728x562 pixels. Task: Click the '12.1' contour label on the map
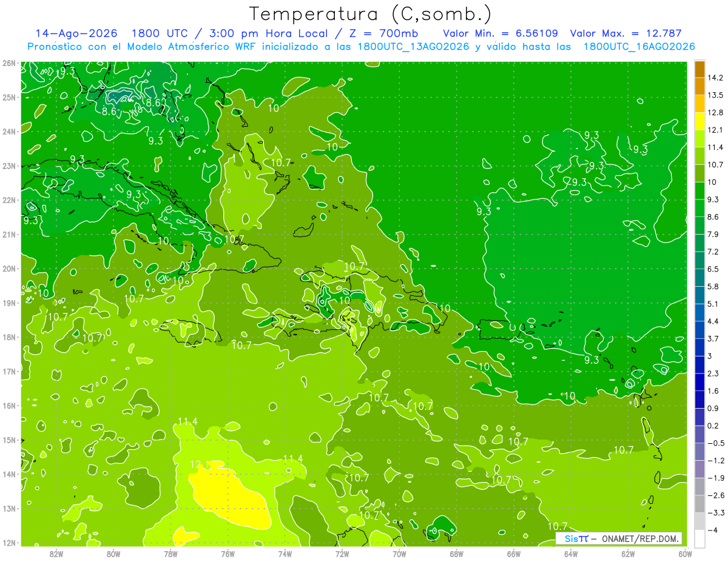click(200, 465)
